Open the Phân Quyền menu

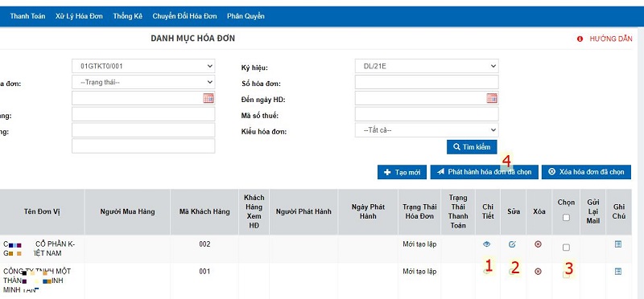click(246, 16)
